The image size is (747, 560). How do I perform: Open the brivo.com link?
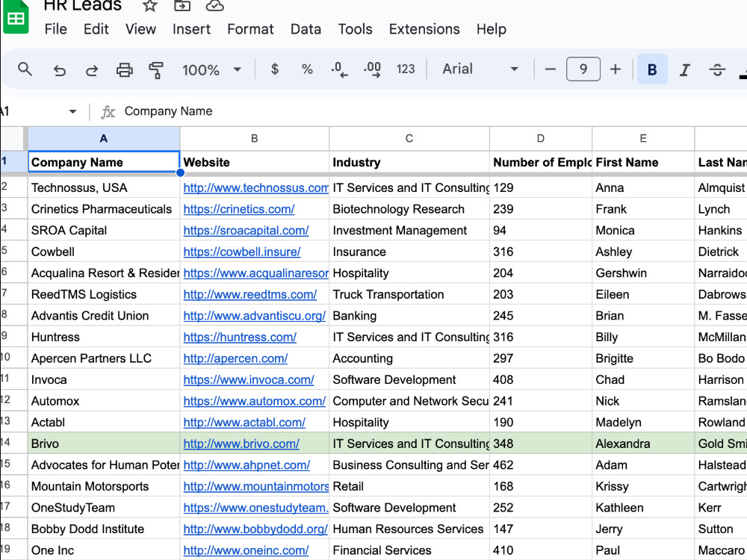pyautogui.click(x=241, y=444)
